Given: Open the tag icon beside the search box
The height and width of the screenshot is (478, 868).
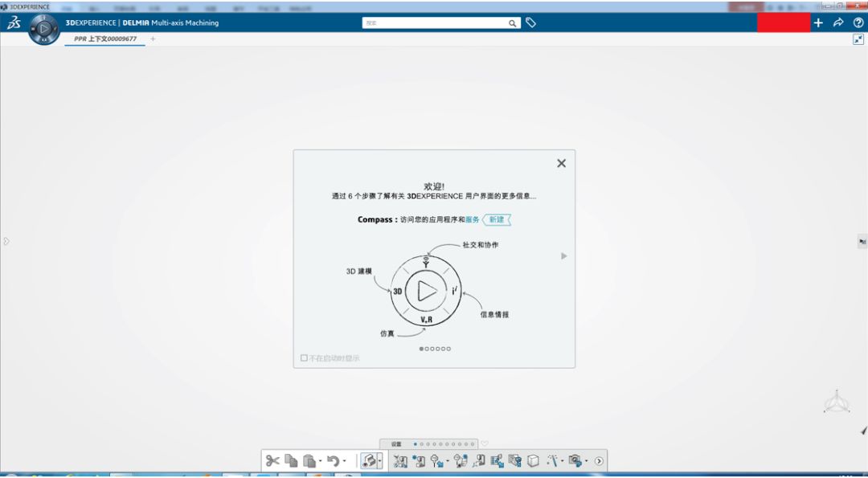Looking at the screenshot, I should (x=531, y=22).
